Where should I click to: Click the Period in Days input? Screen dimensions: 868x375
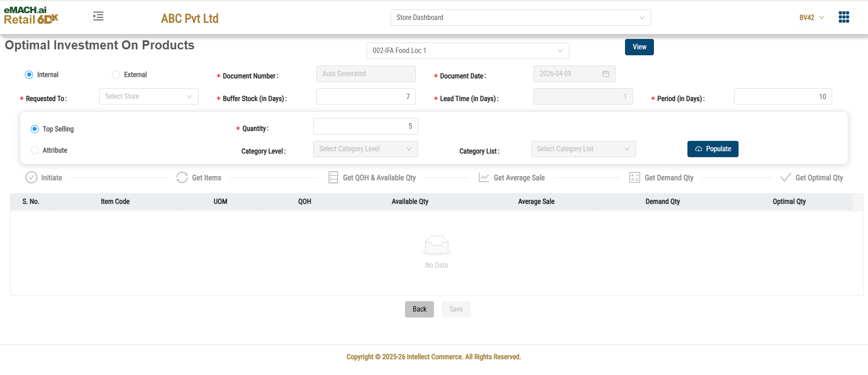[783, 96]
